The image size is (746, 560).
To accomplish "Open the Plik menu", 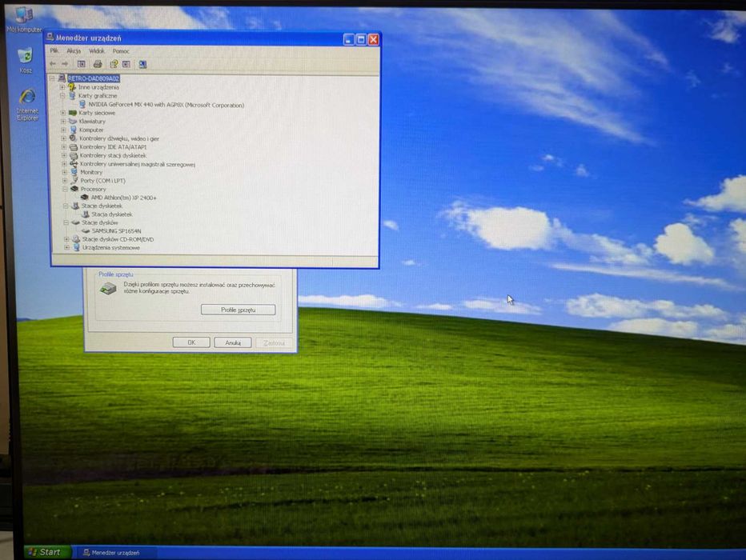I will (x=54, y=50).
